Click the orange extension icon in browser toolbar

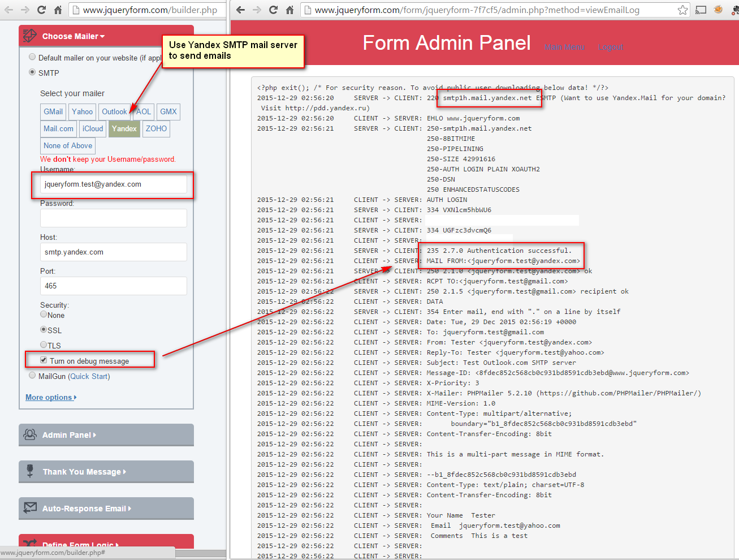[718, 10]
